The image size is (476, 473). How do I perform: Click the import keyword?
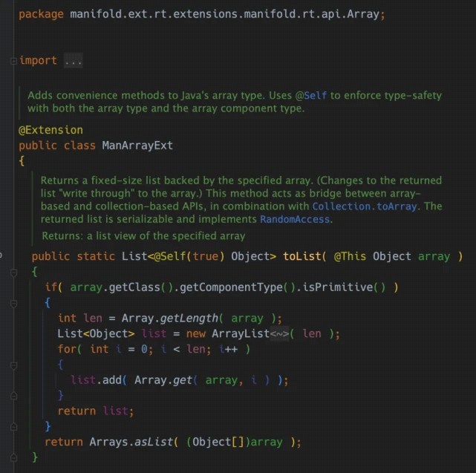tap(38, 60)
